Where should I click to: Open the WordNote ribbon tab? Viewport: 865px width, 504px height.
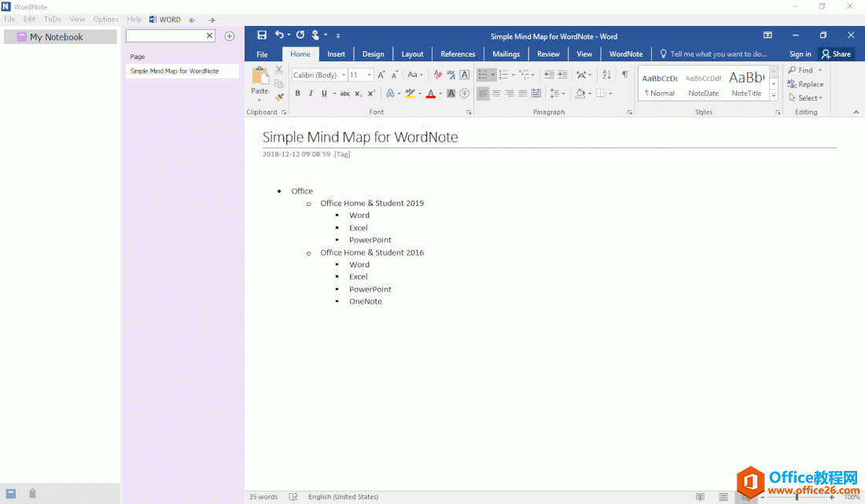coord(626,54)
